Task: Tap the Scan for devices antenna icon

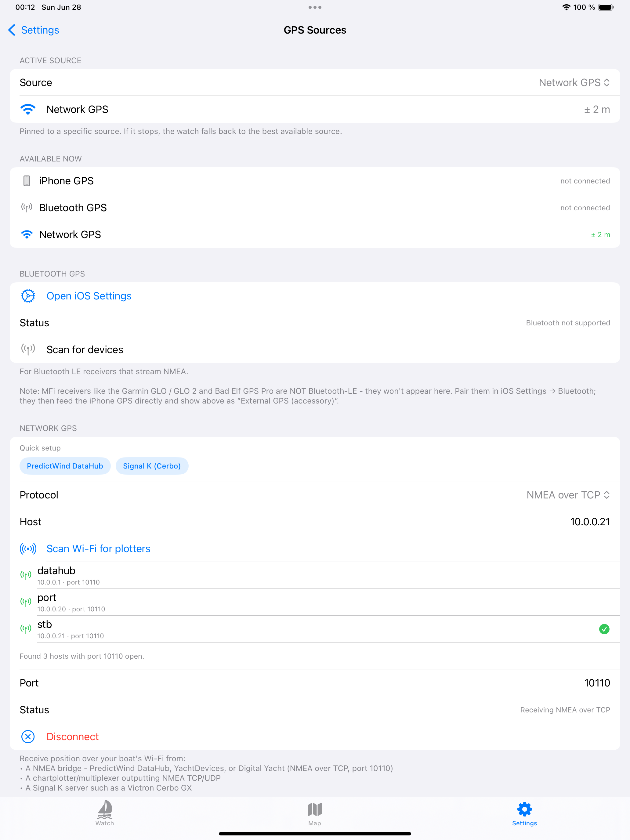Action: [x=28, y=349]
